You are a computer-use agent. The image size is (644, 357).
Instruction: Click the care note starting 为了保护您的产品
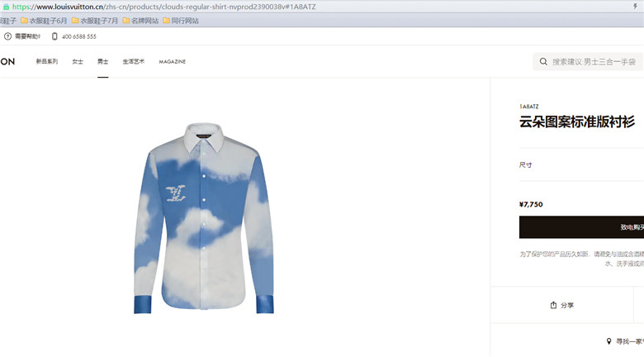(x=581, y=259)
